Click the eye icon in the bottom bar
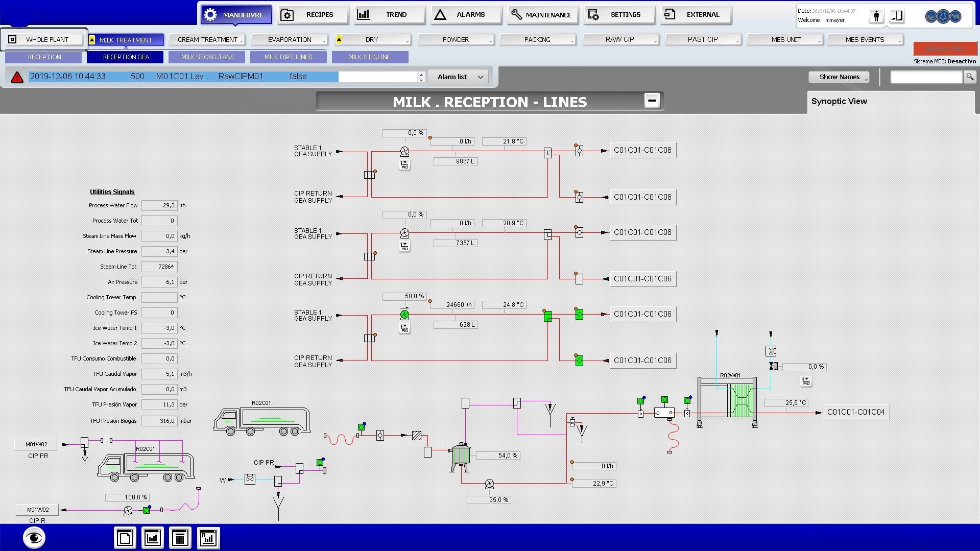The width and height of the screenshot is (980, 551). tap(34, 538)
